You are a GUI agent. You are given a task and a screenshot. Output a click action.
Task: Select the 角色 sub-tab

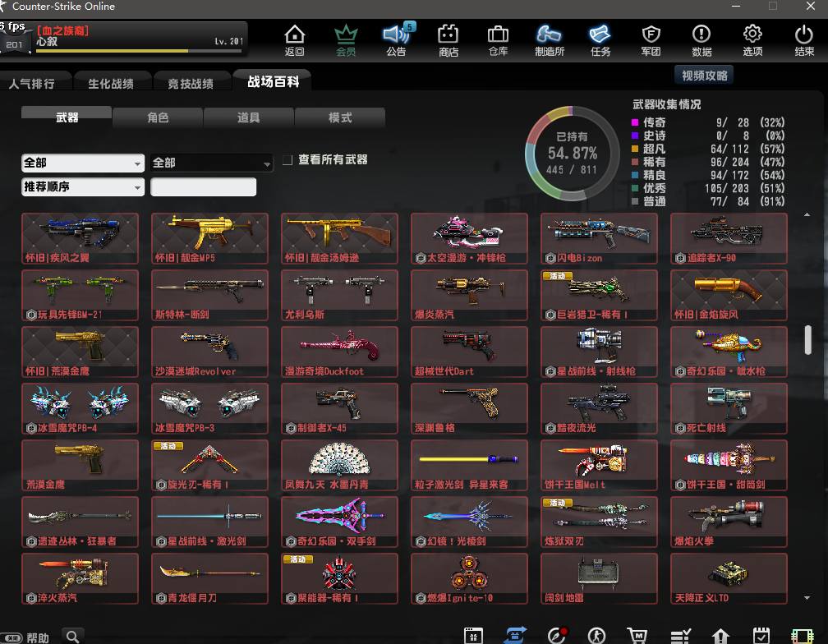(x=158, y=117)
